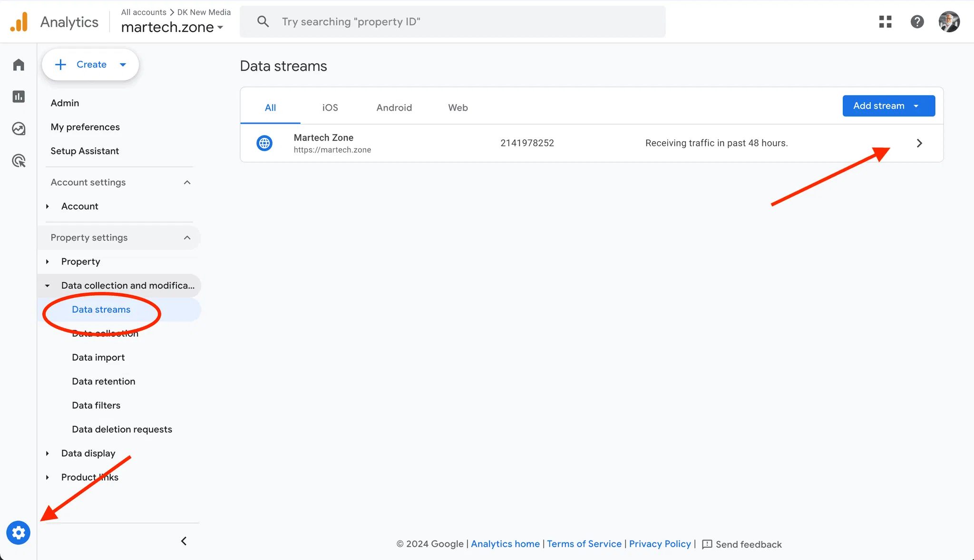Collapse the Account settings section
The image size is (974, 560).
[187, 182]
